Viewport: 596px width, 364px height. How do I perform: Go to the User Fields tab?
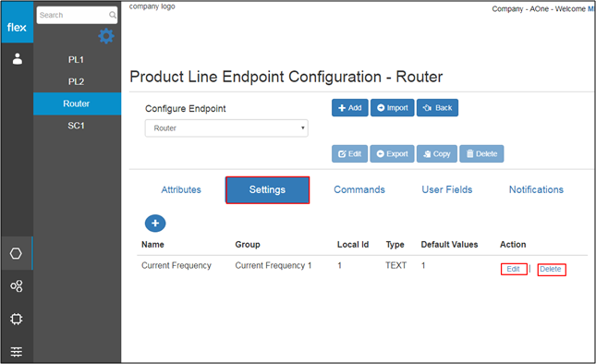pos(447,189)
